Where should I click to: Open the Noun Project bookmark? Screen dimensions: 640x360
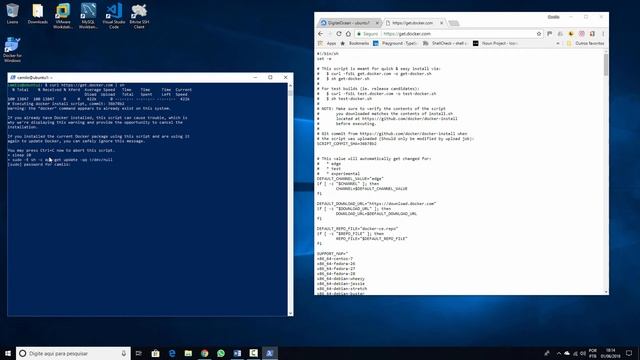tap(496, 43)
